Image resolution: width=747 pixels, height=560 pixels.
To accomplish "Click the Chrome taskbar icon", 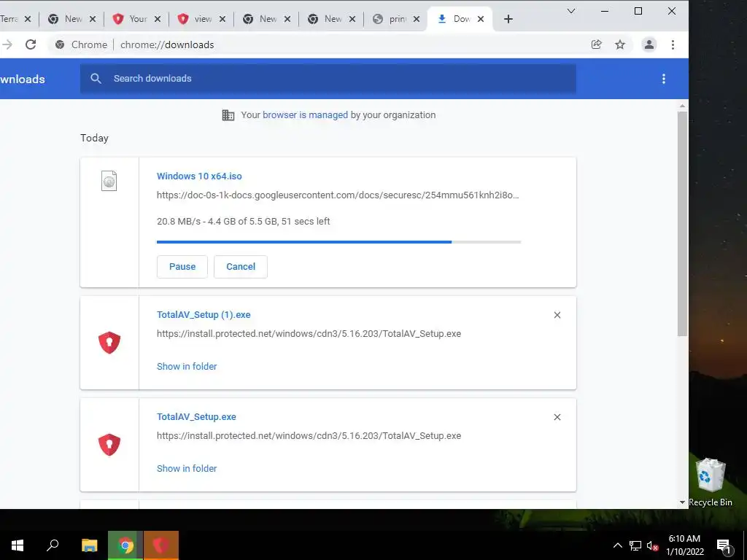I will click(x=125, y=545).
